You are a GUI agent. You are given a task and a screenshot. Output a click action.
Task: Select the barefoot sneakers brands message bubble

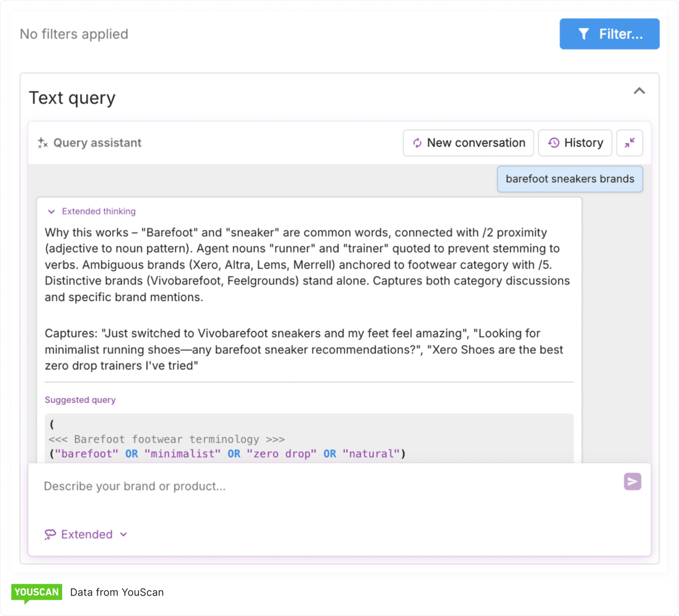pos(570,179)
